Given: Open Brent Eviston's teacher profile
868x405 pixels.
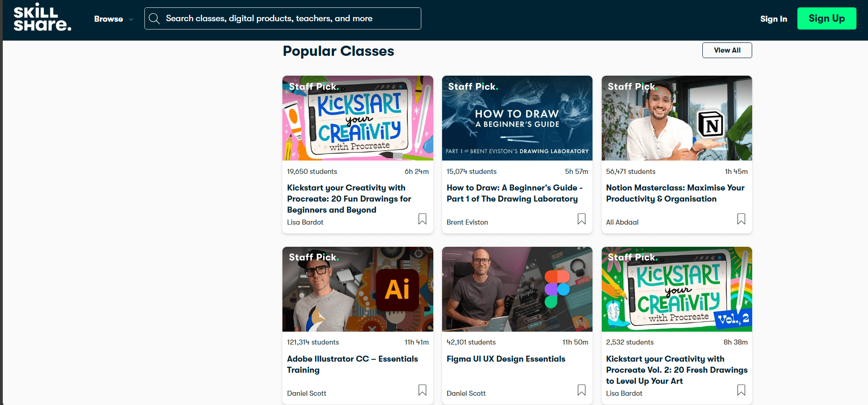Looking at the screenshot, I should [467, 222].
